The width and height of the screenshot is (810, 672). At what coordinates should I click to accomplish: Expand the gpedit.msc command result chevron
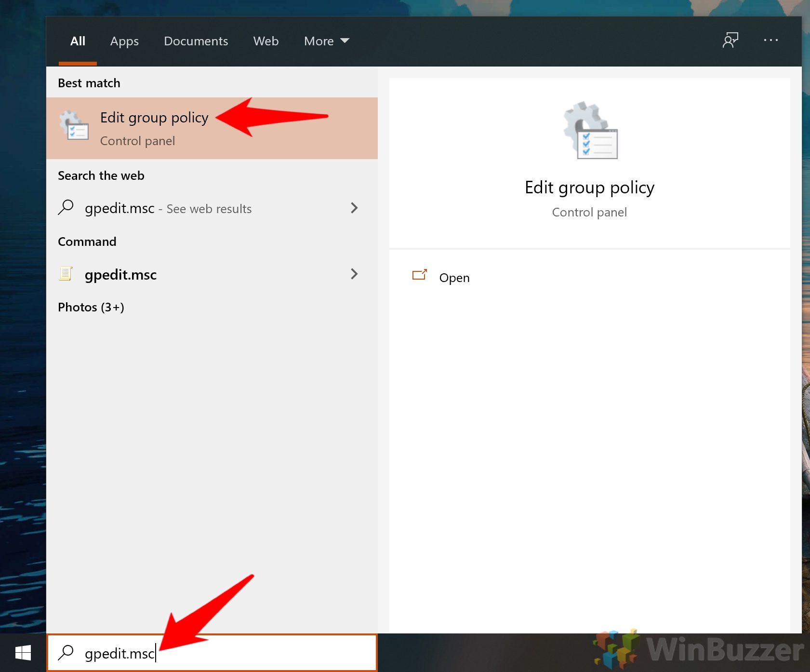tap(354, 274)
